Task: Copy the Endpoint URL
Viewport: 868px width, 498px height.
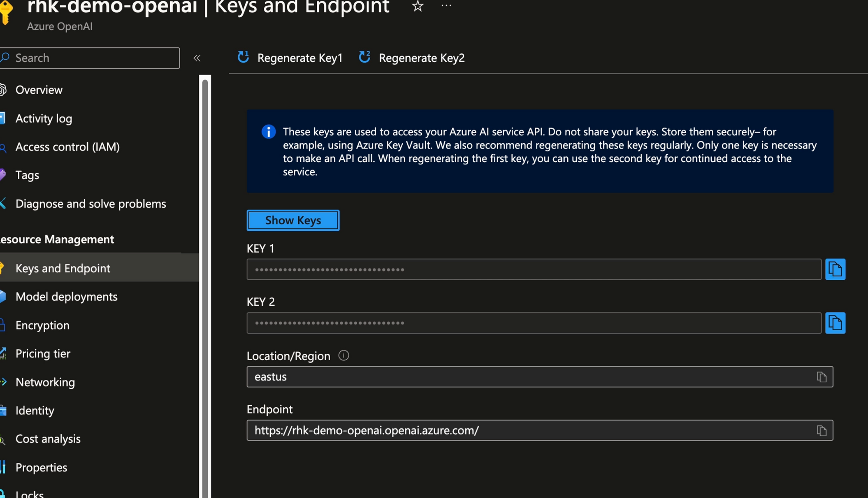Action: tap(822, 431)
